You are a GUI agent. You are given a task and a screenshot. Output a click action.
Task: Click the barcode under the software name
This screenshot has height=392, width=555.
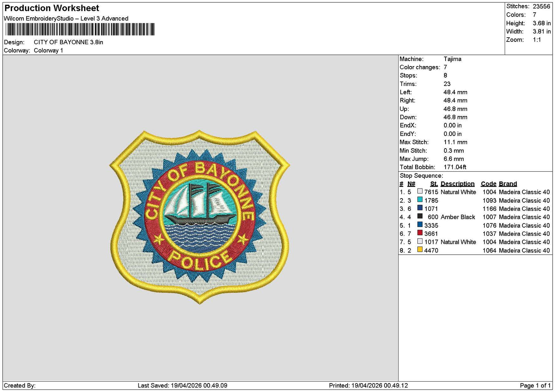pyautogui.click(x=80, y=29)
